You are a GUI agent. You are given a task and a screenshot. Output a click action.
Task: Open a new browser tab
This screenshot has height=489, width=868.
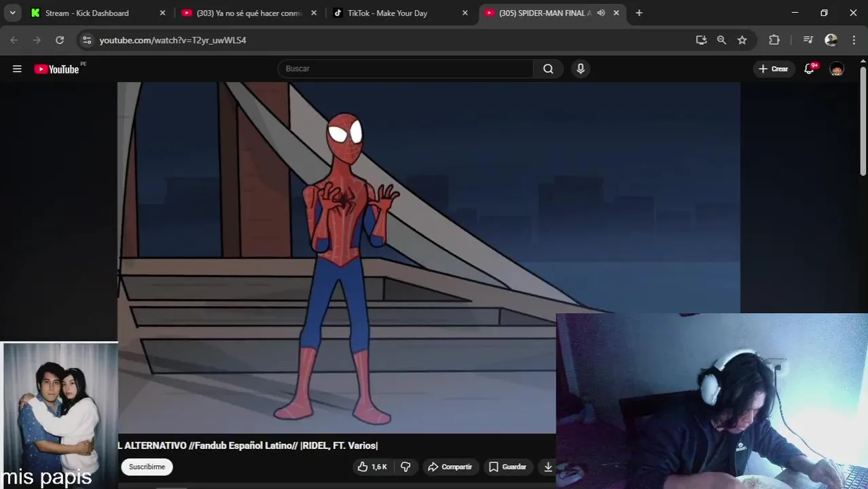pos(638,13)
